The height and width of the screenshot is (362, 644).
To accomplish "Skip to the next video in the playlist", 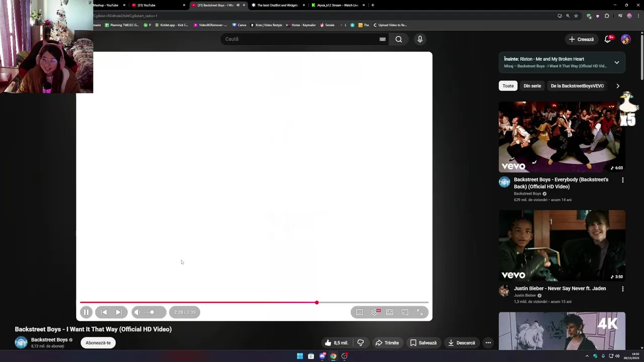I will tap(119, 312).
